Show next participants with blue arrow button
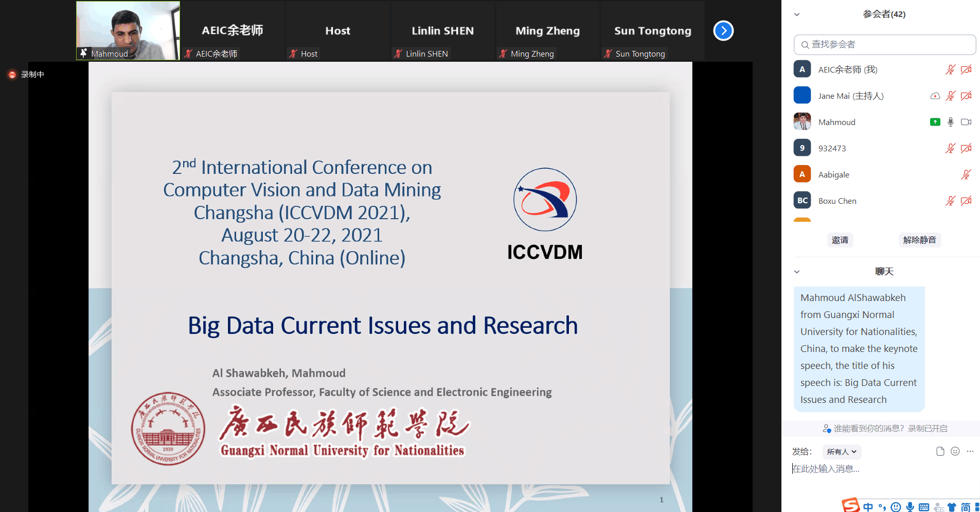Viewport: 980px width, 512px height. [723, 31]
